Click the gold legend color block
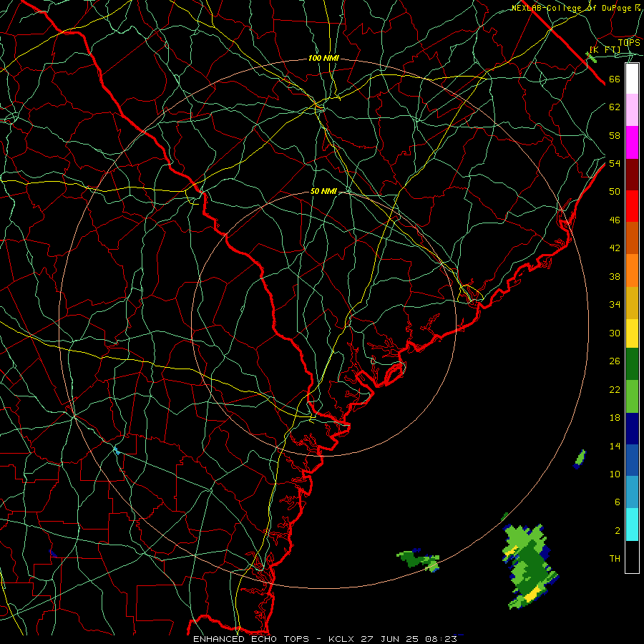Viewport: 644px width, 644px height. [632, 303]
